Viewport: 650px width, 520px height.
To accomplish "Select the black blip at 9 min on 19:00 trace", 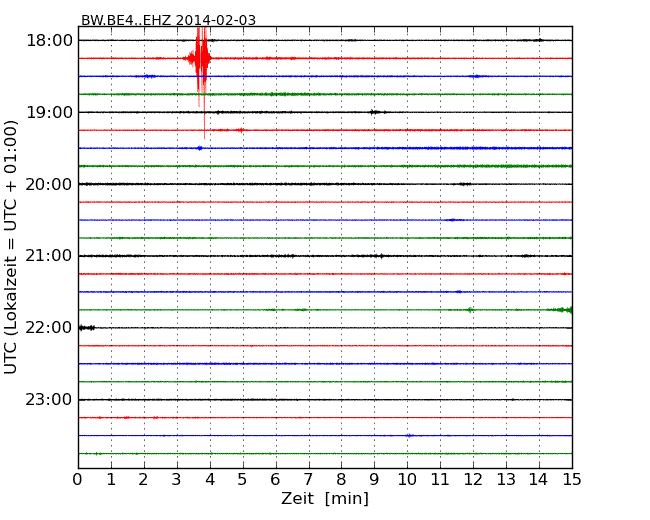I will coord(375,112).
